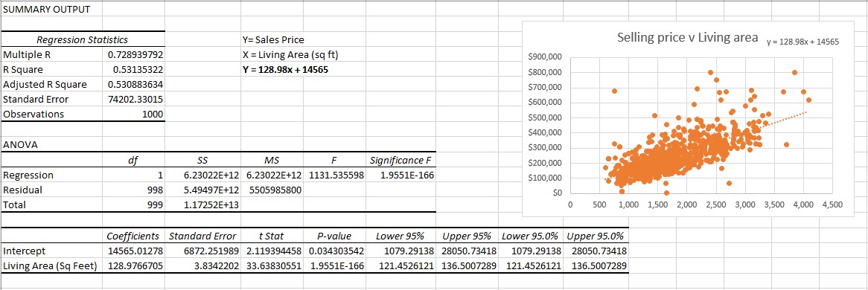The image size is (868, 290).
Task: Select Residual SS value 5.49497E+12
Action: pos(202,190)
